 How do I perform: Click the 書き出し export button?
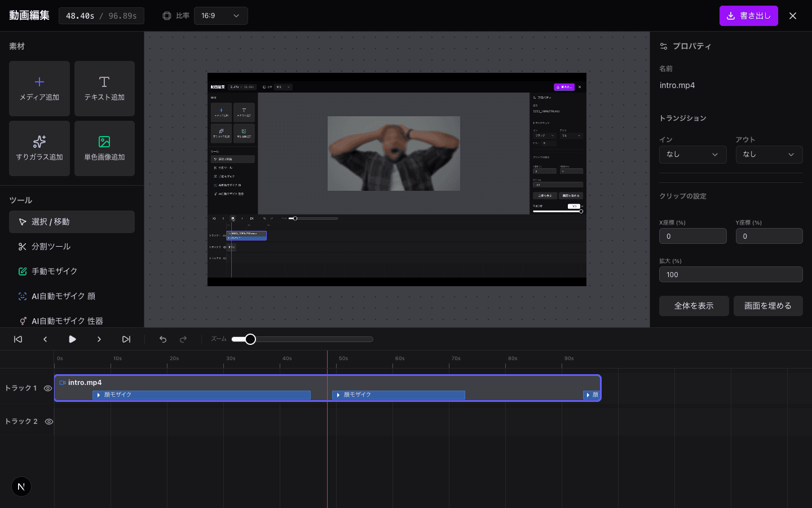coord(748,16)
